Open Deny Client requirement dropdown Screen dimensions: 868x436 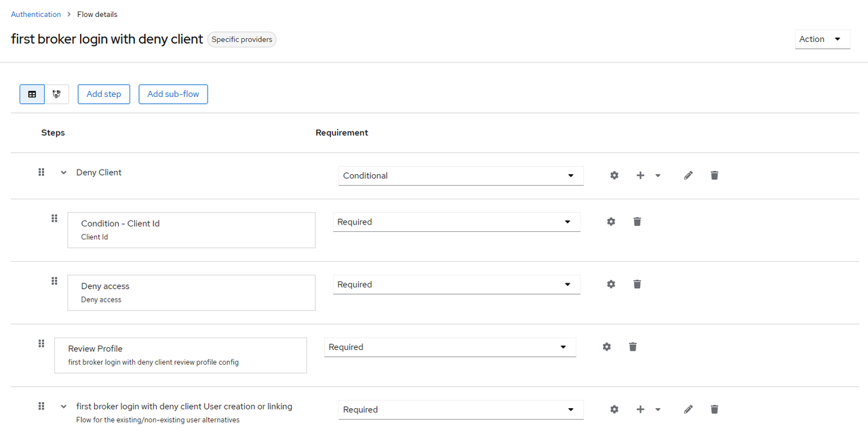pos(460,176)
